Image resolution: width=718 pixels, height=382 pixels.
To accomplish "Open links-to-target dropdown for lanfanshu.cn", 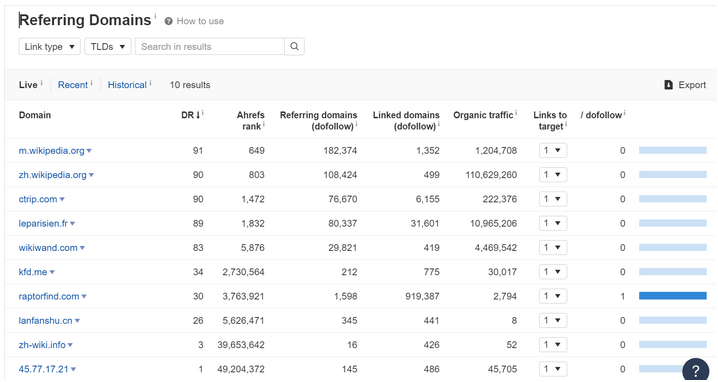I will 553,320.
